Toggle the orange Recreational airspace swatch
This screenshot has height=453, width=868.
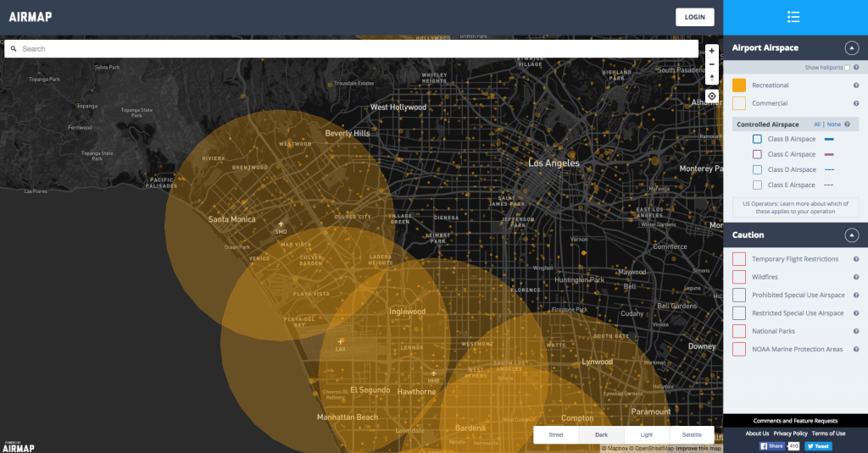coord(739,86)
